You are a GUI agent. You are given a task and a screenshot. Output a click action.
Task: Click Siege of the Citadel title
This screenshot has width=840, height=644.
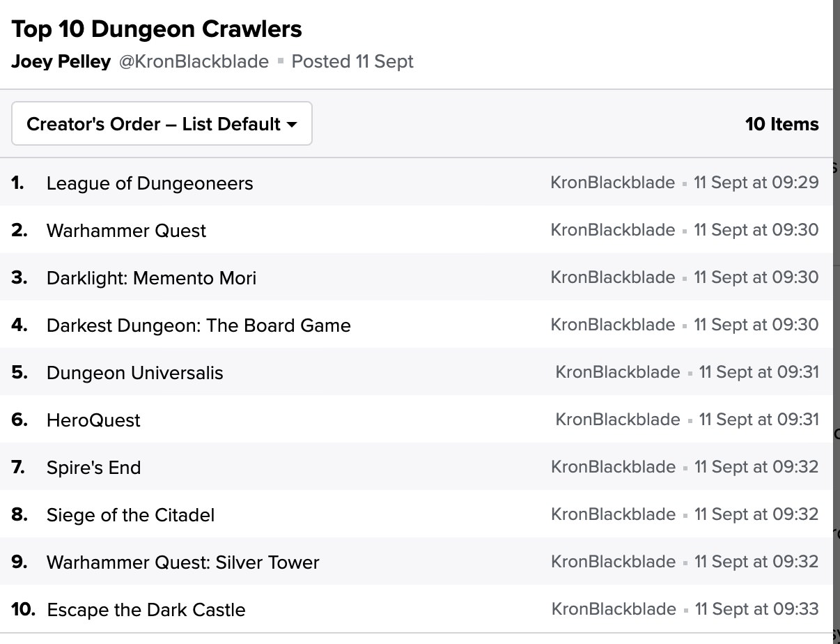click(130, 515)
